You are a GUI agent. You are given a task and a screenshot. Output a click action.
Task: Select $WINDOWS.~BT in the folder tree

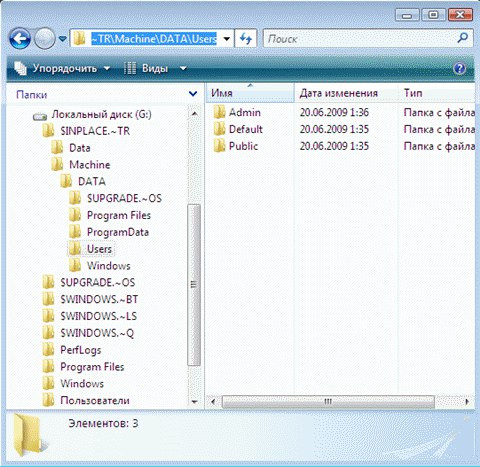click(x=99, y=299)
